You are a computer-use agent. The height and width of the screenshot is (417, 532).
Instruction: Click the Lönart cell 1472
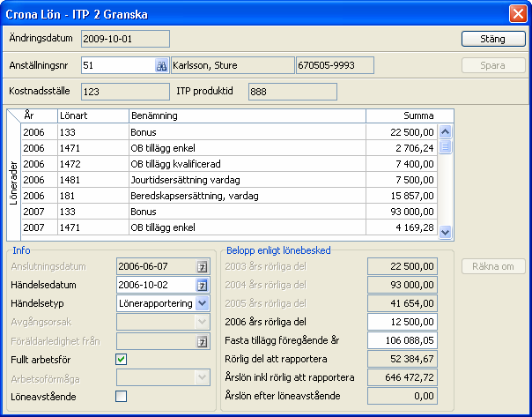(x=93, y=164)
